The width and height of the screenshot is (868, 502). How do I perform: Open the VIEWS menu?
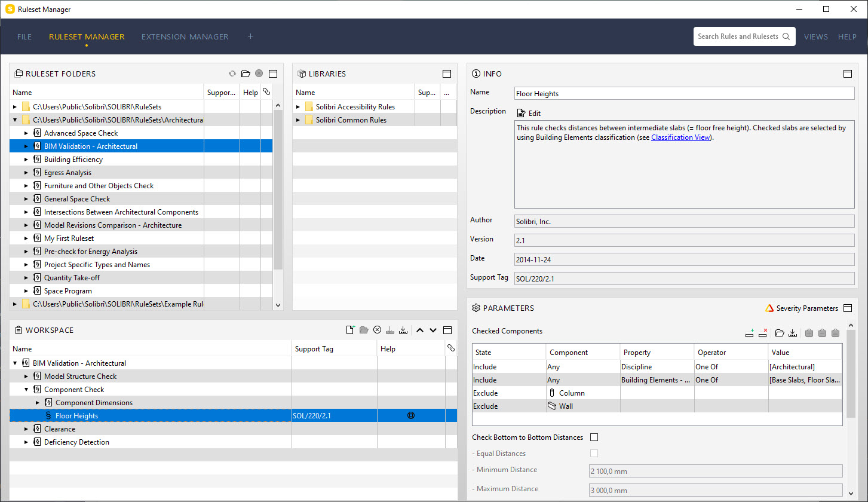tap(816, 36)
